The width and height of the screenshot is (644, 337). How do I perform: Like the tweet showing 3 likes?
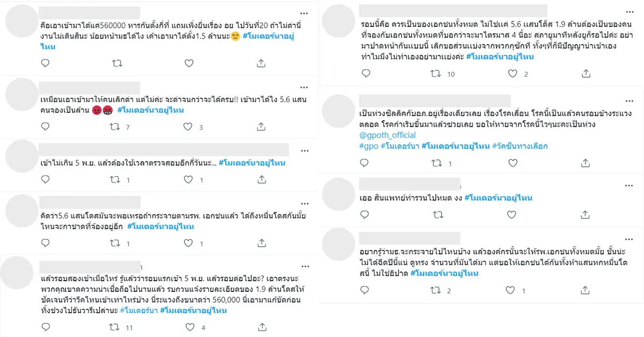click(x=189, y=127)
